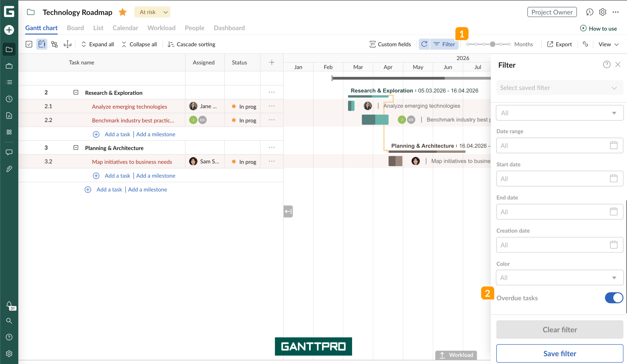Click the Date range input field
The image size is (627, 364).
(x=559, y=146)
